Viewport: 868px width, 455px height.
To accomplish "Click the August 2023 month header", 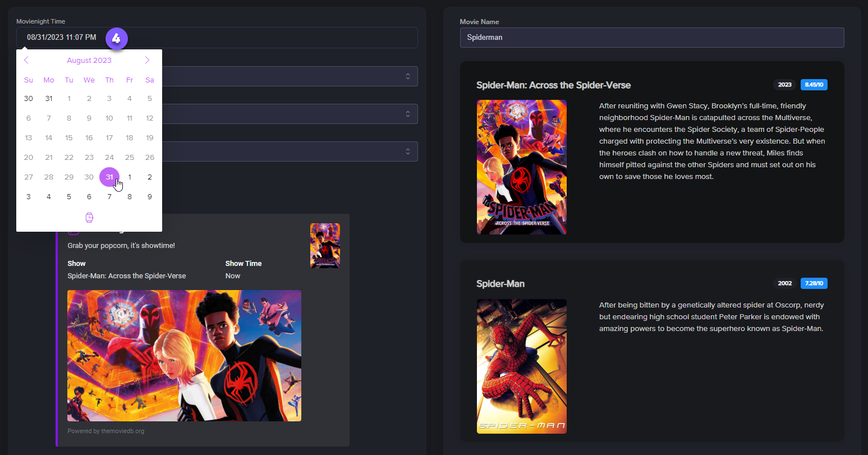I will pos(89,60).
